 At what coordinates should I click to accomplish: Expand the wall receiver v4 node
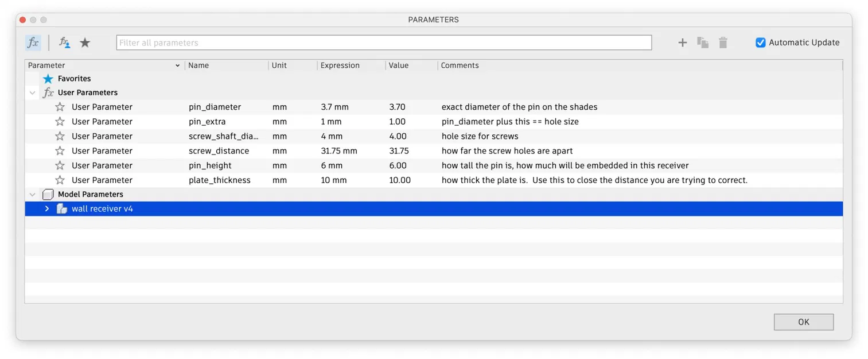point(47,209)
